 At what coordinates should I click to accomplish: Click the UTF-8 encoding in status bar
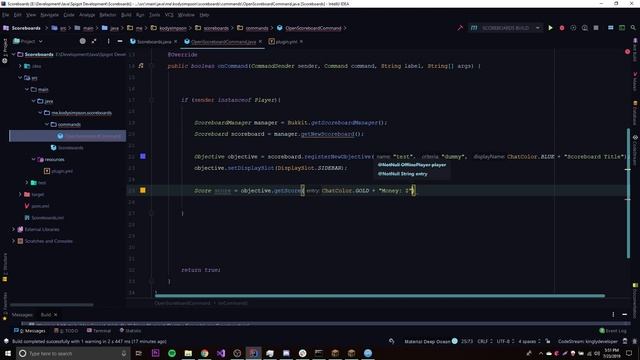[505, 341]
